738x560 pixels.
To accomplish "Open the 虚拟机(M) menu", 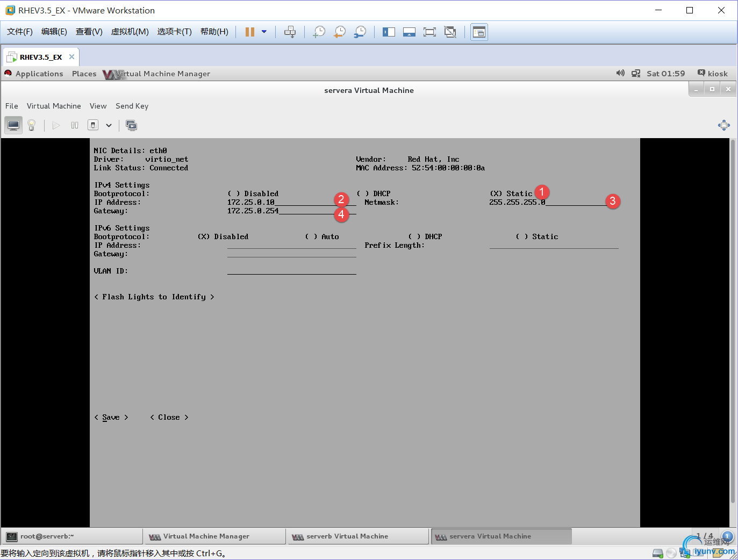I will [x=130, y=32].
